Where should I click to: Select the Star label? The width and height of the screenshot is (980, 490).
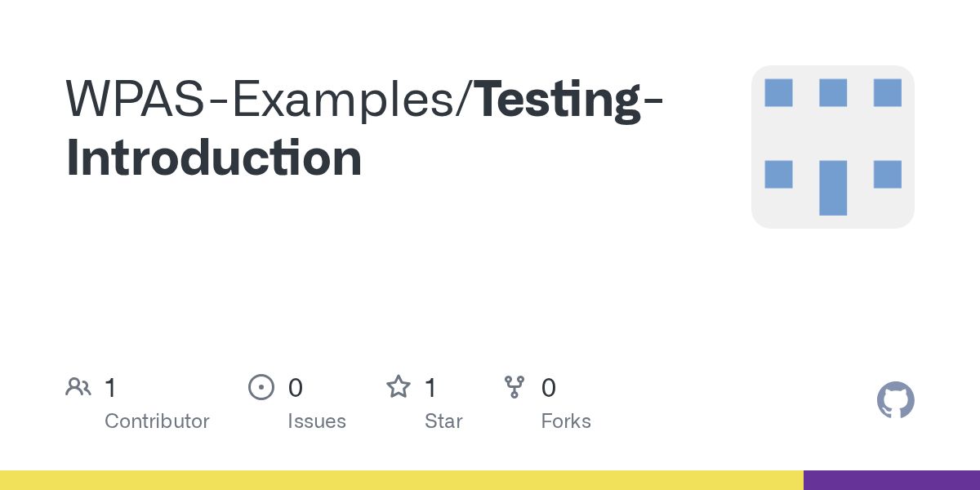pos(443,421)
